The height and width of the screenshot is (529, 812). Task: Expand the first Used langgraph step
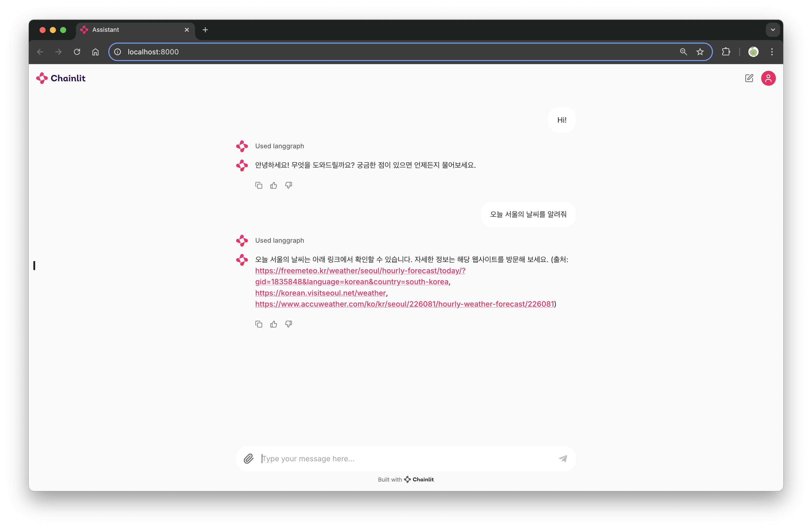tap(279, 146)
